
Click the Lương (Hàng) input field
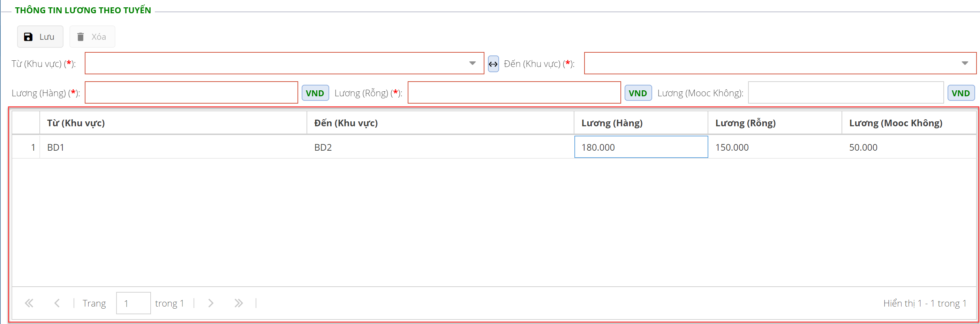click(191, 93)
